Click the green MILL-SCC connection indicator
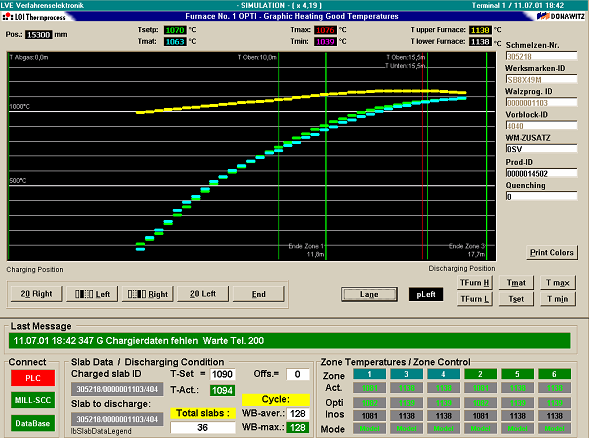This screenshot has width=590, height=438. click(33, 400)
